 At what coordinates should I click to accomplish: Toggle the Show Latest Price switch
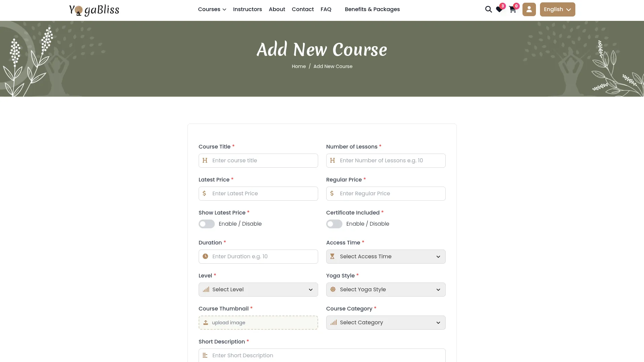point(207,224)
